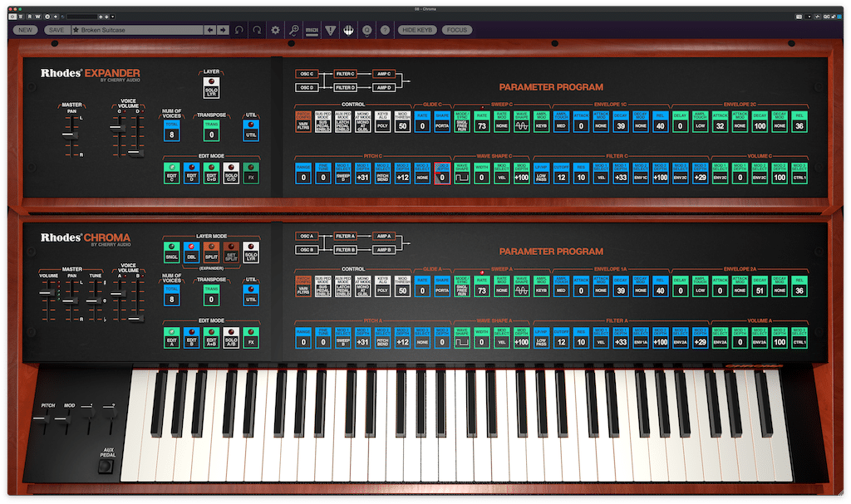
Task: Click the triangle warning icon in toolbar
Action: (x=330, y=31)
